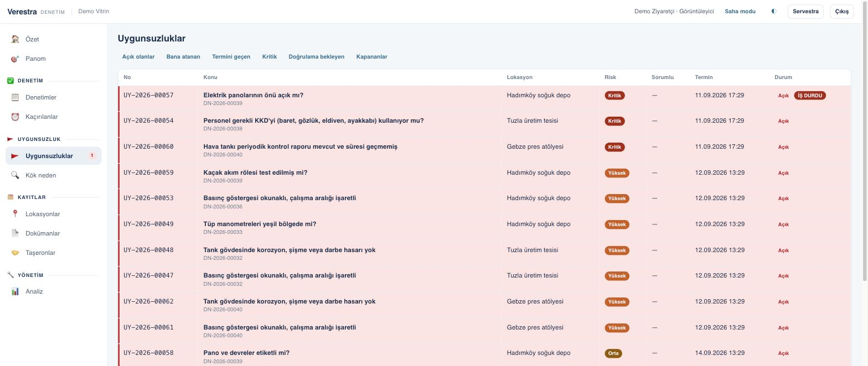Click the Servestra button
This screenshot has height=366, width=868.
point(805,11)
